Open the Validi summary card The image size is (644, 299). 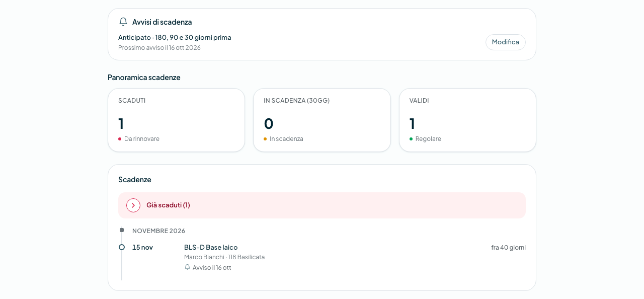point(467,120)
